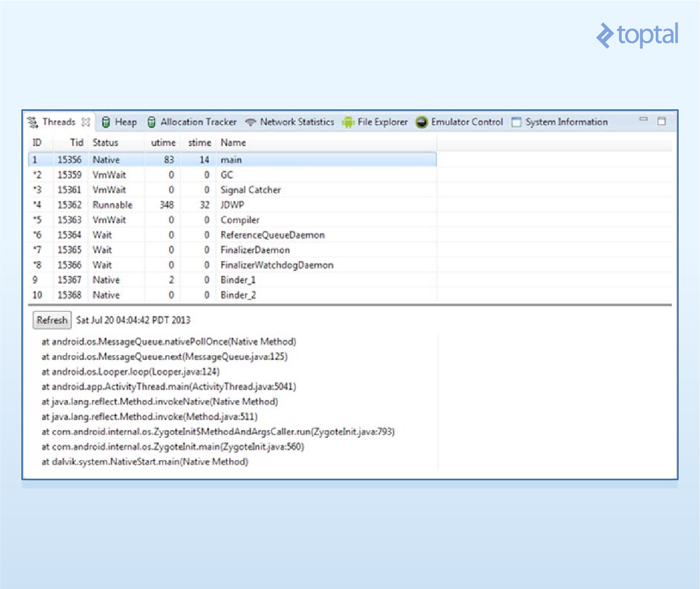700x589 pixels.
Task: Sort threads by the Status column
Action: [x=104, y=143]
